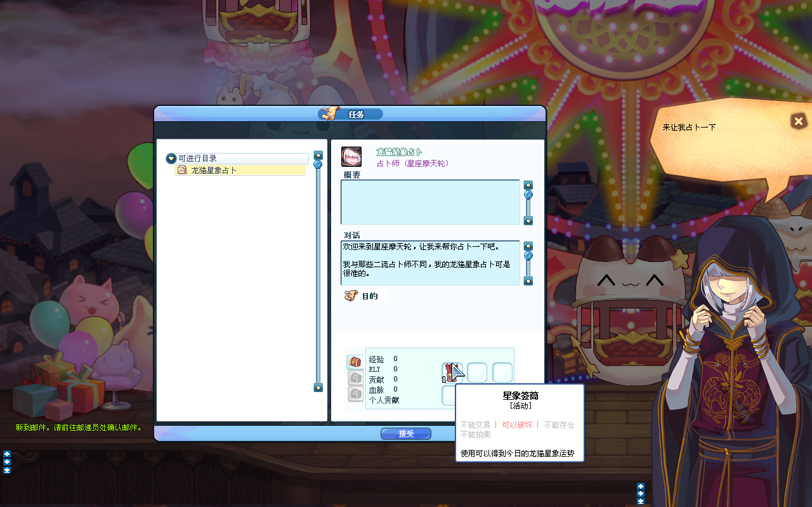
Task: Click the second empty reward slot
Action: (x=477, y=372)
